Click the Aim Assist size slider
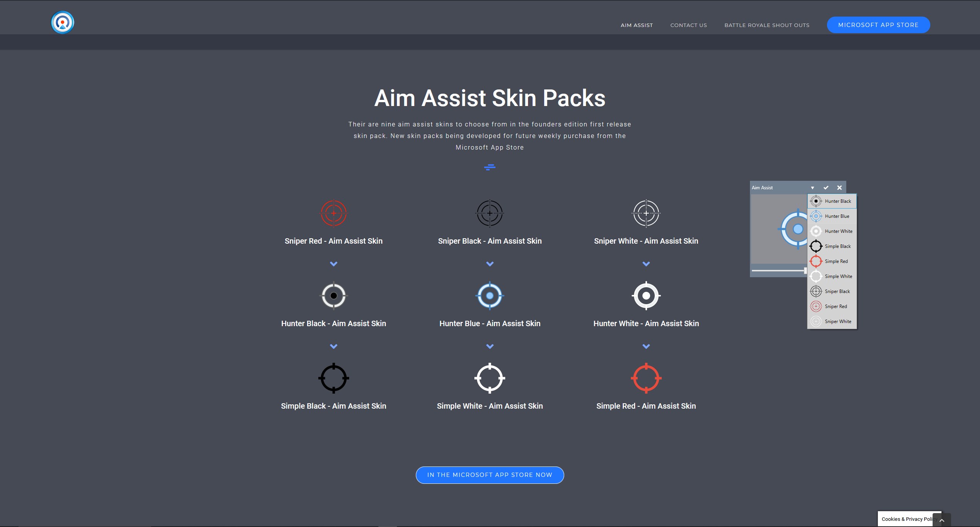 [778, 271]
